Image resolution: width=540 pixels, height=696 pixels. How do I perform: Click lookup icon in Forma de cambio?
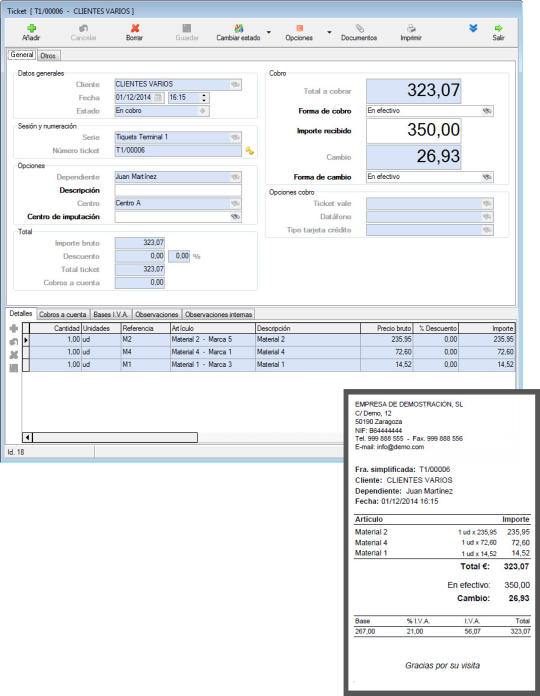point(487,177)
